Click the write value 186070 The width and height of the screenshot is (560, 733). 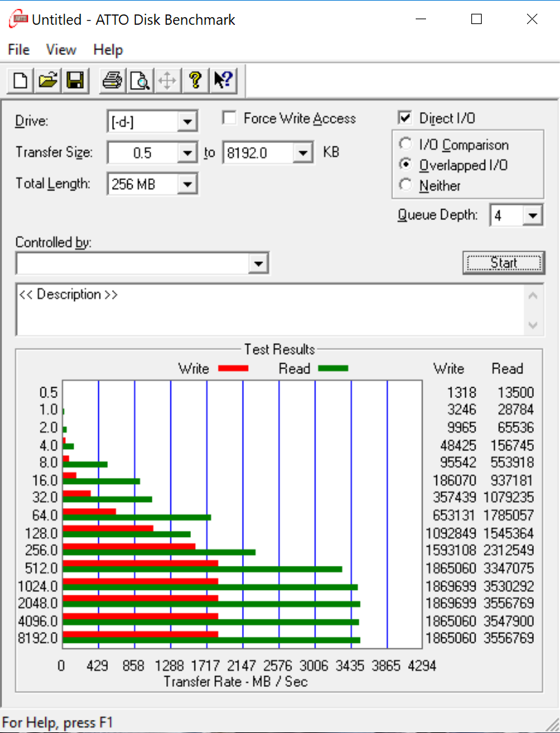tap(454, 480)
